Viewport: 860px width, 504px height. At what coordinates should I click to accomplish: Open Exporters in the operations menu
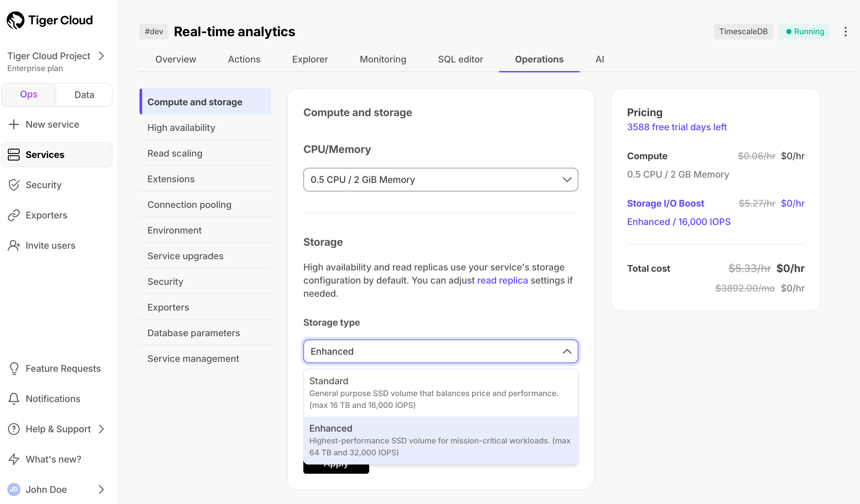[x=205, y=307]
